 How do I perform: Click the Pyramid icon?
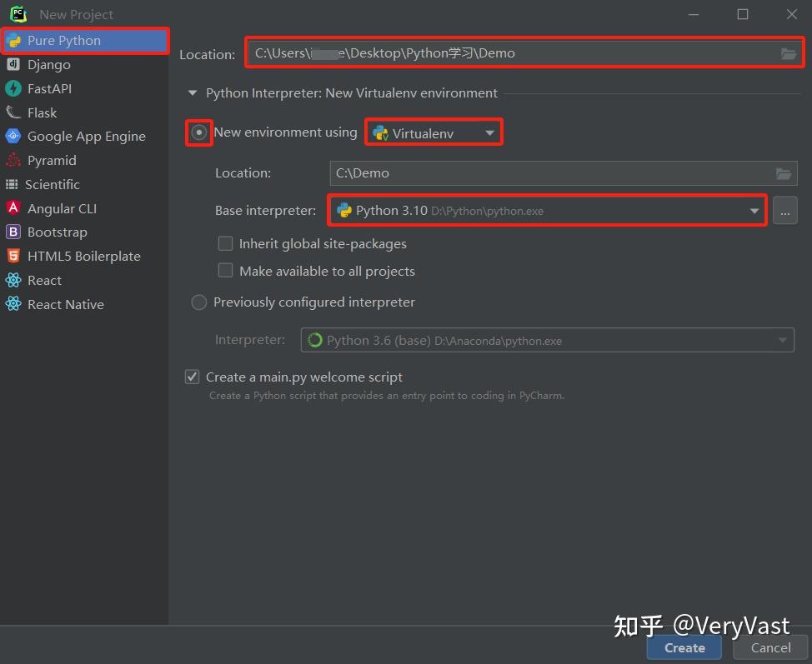pos(13,160)
